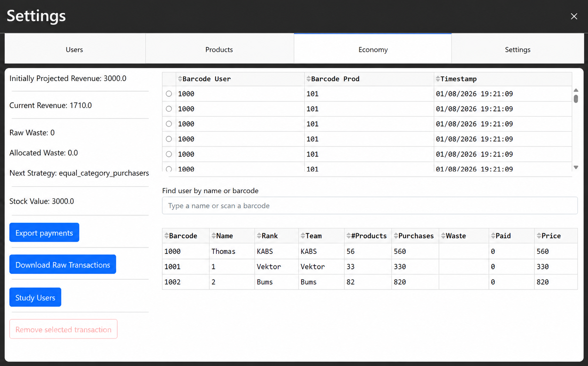Sort users table by Barcode sort icon

click(166, 236)
